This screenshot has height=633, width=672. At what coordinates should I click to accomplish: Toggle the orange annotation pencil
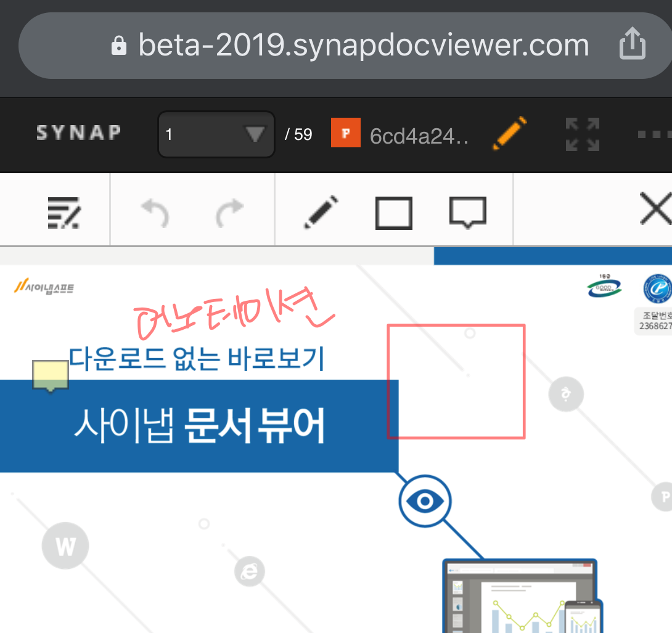pyautogui.click(x=510, y=133)
